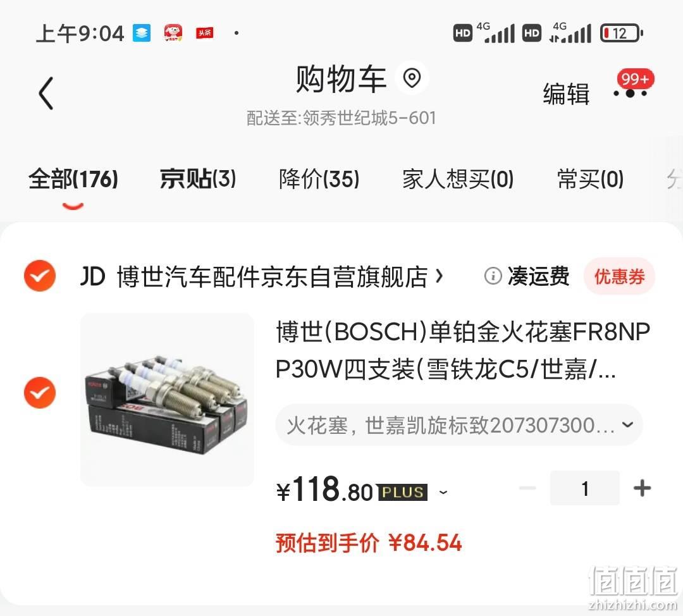
Task: Open 博世汽车配件京东自营旗舰店 store chevron
Action: 439,276
